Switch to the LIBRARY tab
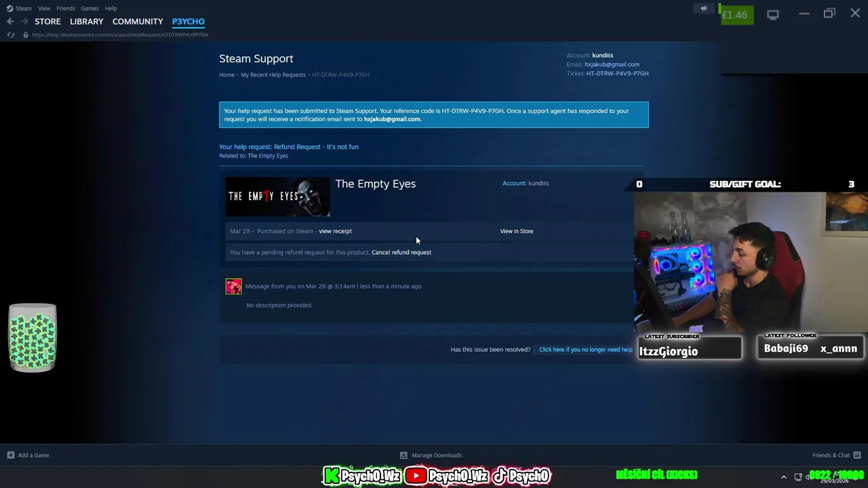Viewport: 868px width, 488px height. (x=87, y=22)
